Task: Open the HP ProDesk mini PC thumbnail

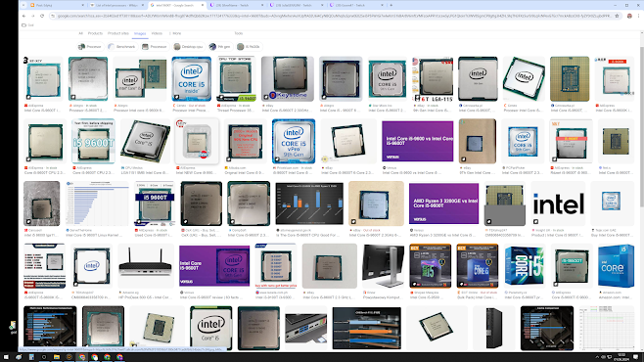Action: 145,266
